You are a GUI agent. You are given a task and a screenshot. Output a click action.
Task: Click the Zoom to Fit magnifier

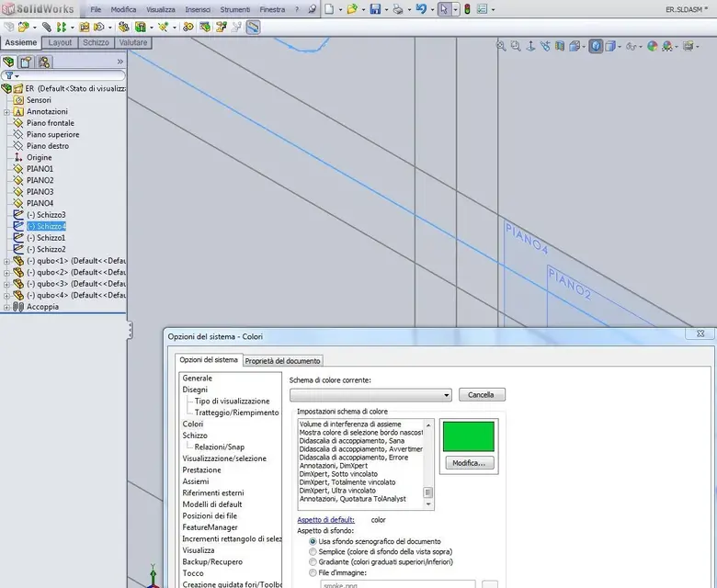501,46
